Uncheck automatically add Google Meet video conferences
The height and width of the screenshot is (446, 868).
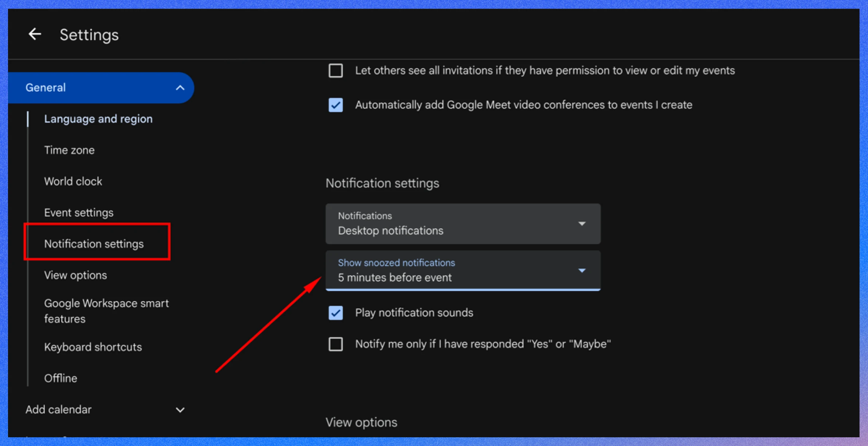pos(335,105)
